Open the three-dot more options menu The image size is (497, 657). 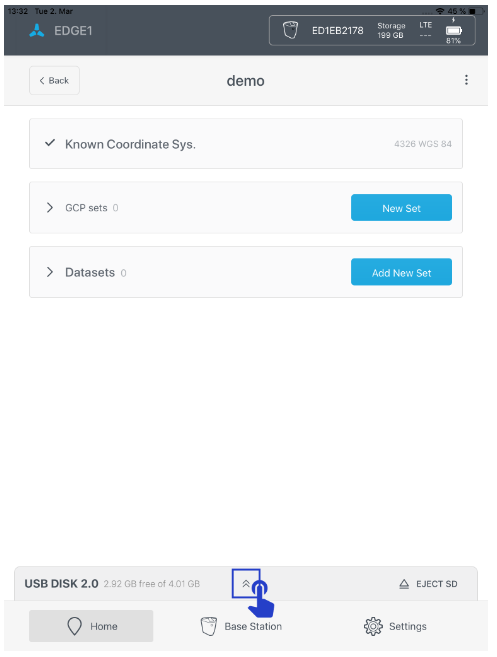[466, 80]
